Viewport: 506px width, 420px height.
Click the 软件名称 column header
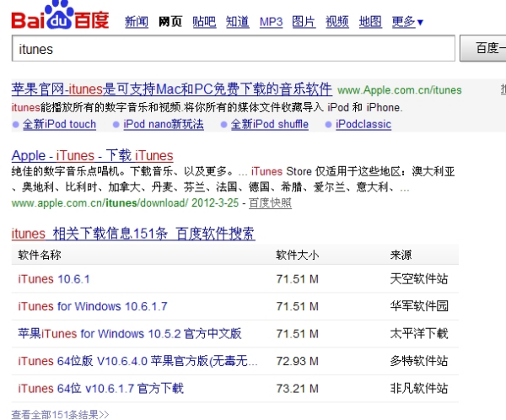coord(40,255)
